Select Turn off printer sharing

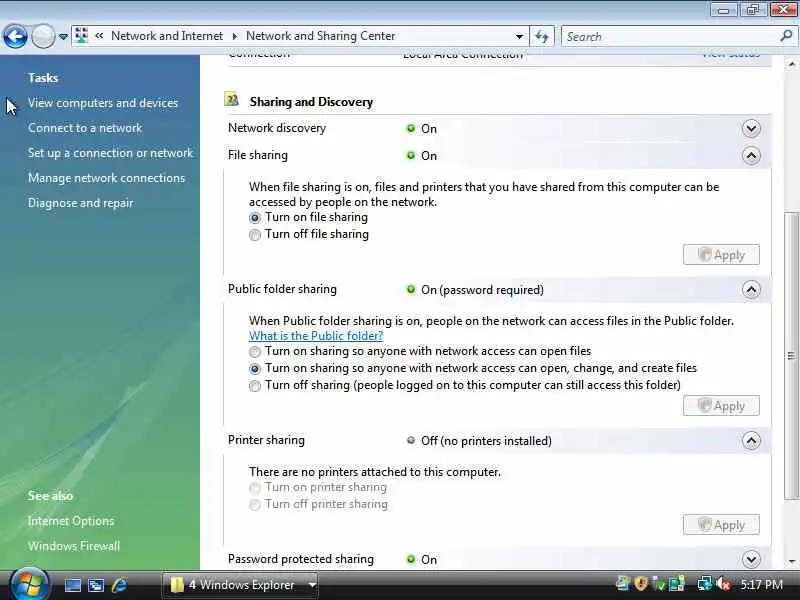(255, 505)
